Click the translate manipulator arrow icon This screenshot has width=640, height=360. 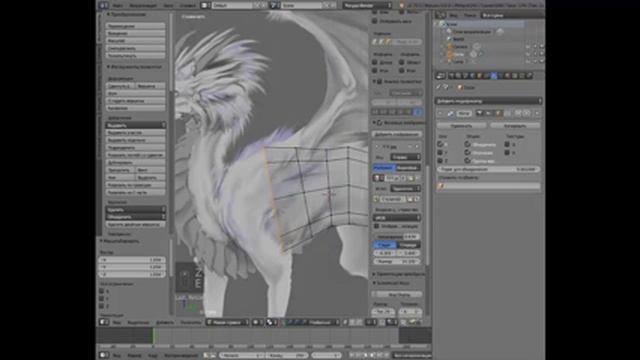290,322
